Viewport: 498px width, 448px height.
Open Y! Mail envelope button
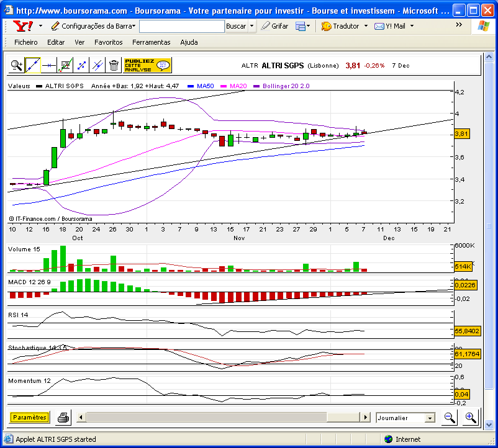390,26
